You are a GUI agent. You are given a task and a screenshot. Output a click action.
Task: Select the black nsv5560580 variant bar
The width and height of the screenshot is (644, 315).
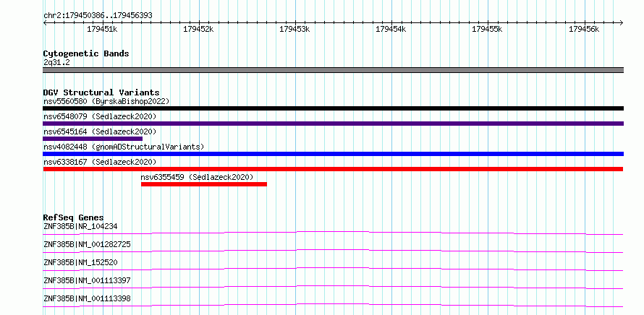[x=333, y=108]
